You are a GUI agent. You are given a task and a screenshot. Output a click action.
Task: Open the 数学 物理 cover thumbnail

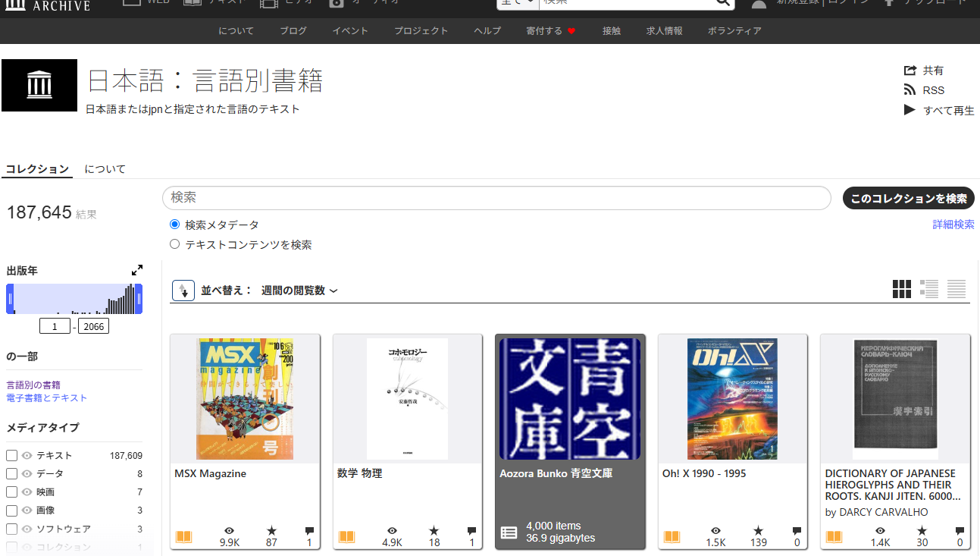(407, 399)
